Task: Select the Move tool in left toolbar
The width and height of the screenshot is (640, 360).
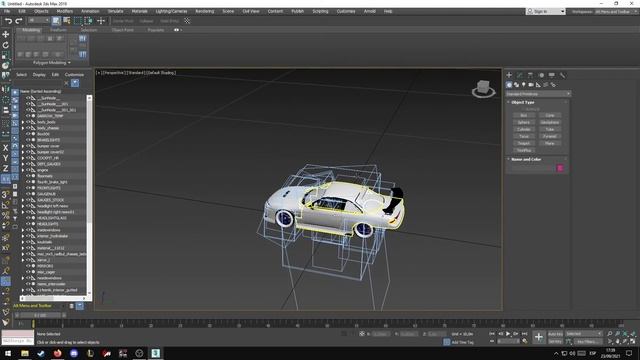Action: (x=6, y=34)
